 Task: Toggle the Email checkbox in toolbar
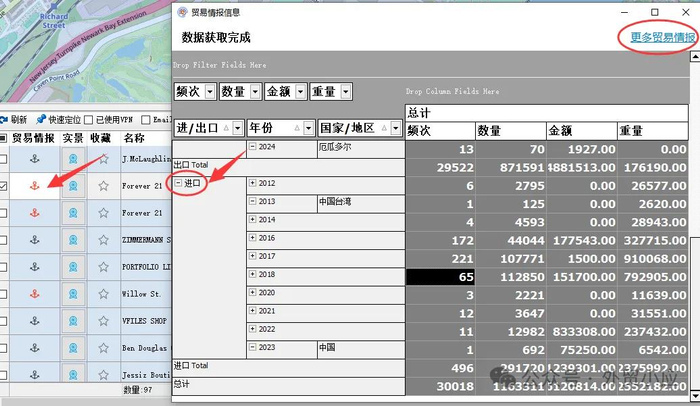pyautogui.click(x=146, y=120)
